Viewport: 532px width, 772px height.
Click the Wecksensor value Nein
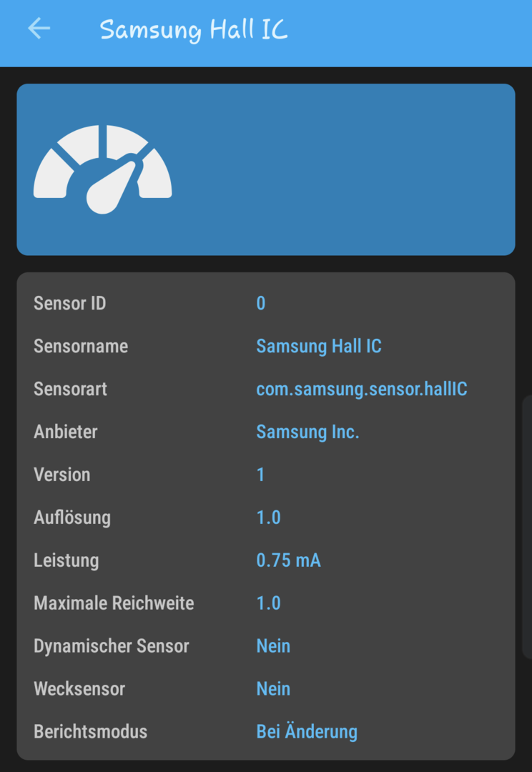click(273, 689)
